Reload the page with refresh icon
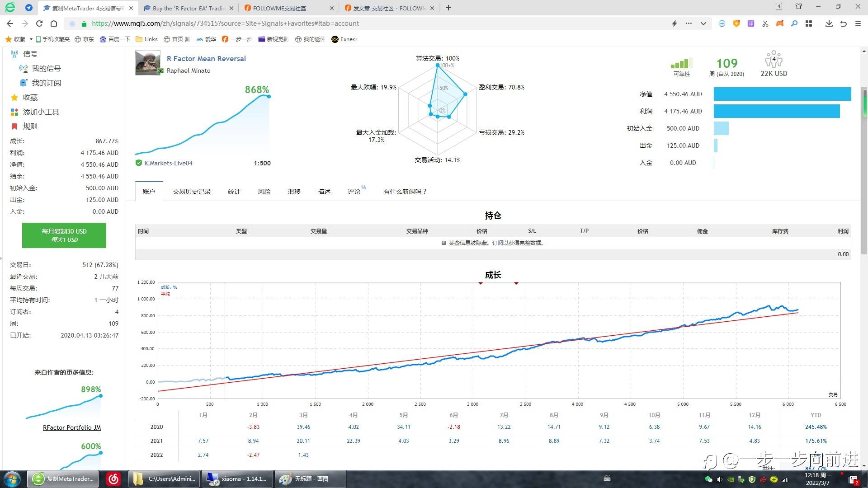This screenshot has width=868, height=488. click(x=39, y=23)
